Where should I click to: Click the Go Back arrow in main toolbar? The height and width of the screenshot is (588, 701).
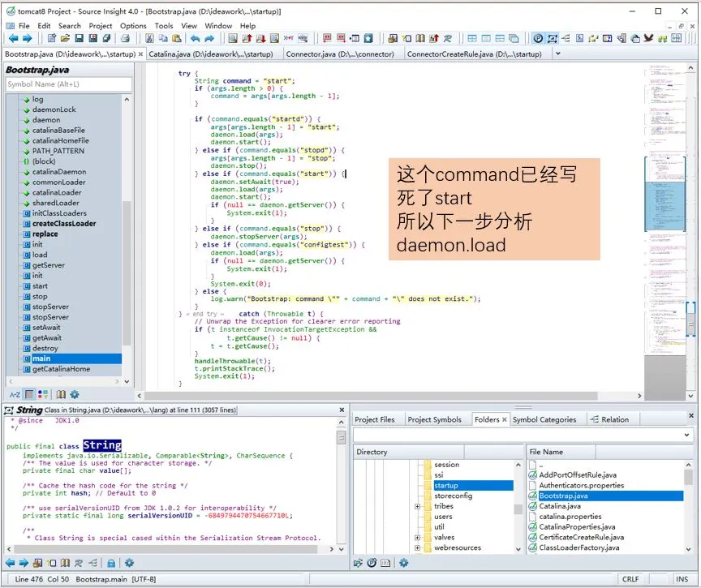13,38
